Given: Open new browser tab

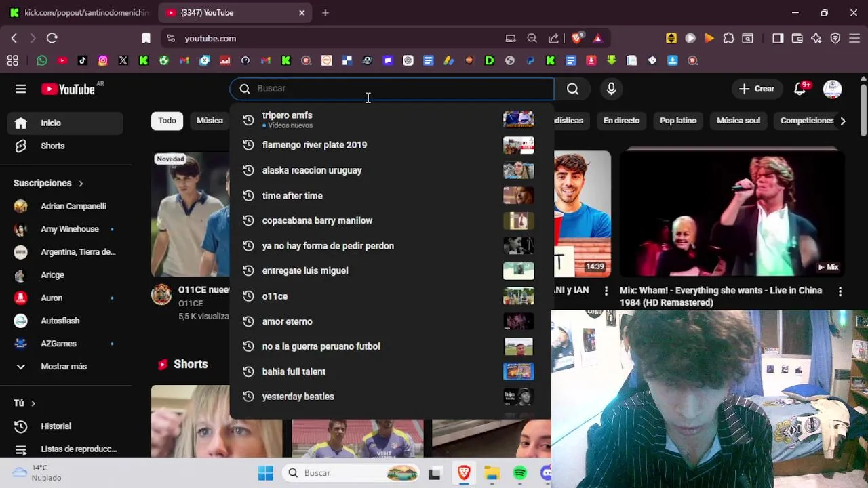Looking at the screenshot, I should [325, 12].
